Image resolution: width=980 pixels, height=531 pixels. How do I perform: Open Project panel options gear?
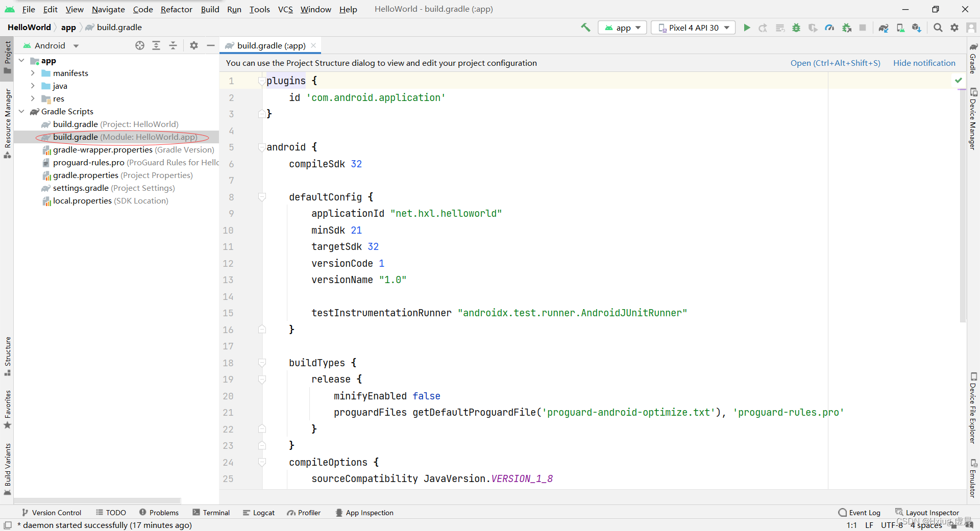194,45
